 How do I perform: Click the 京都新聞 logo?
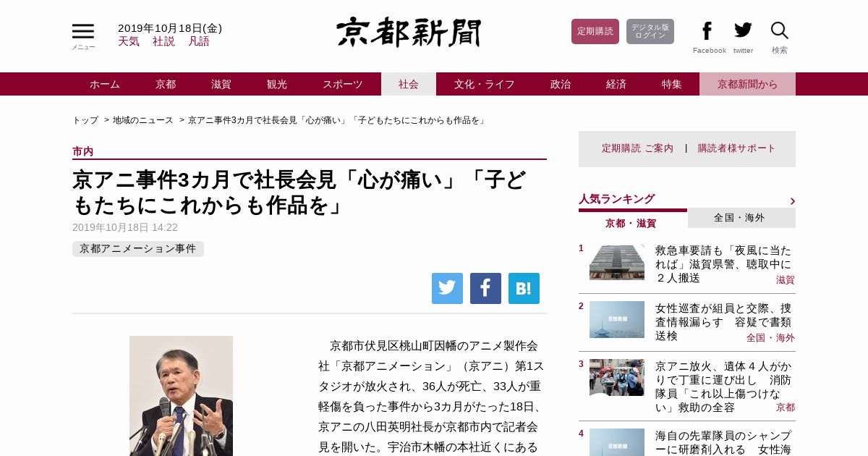[x=409, y=32]
